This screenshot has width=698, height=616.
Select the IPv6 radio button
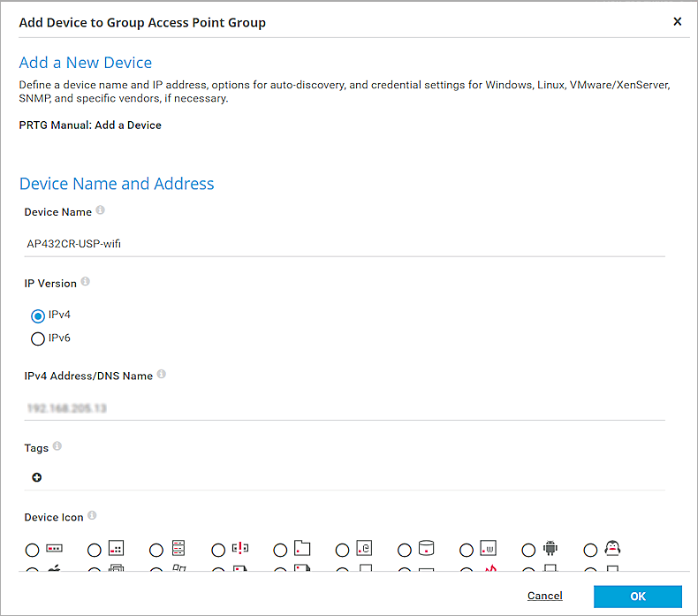[x=38, y=338]
